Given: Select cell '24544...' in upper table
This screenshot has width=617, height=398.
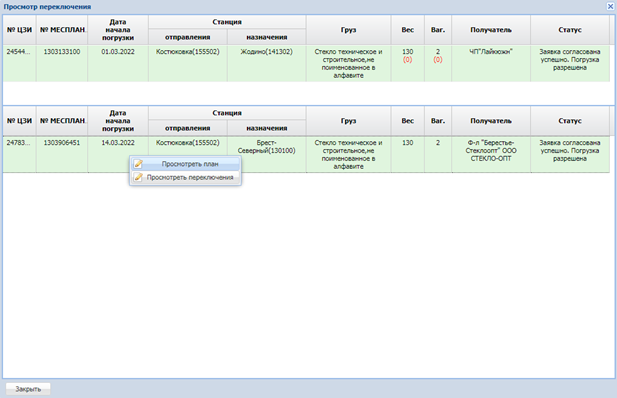Looking at the screenshot, I should (x=19, y=63).
